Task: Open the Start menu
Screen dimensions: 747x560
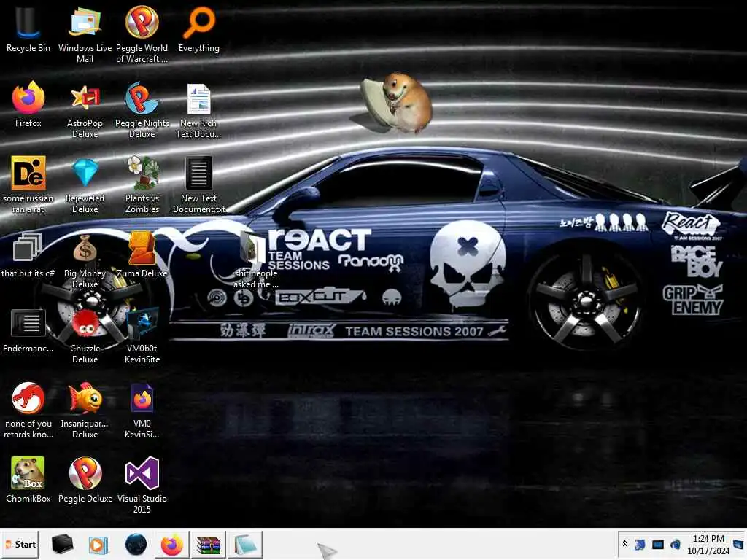Action: [x=20, y=544]
